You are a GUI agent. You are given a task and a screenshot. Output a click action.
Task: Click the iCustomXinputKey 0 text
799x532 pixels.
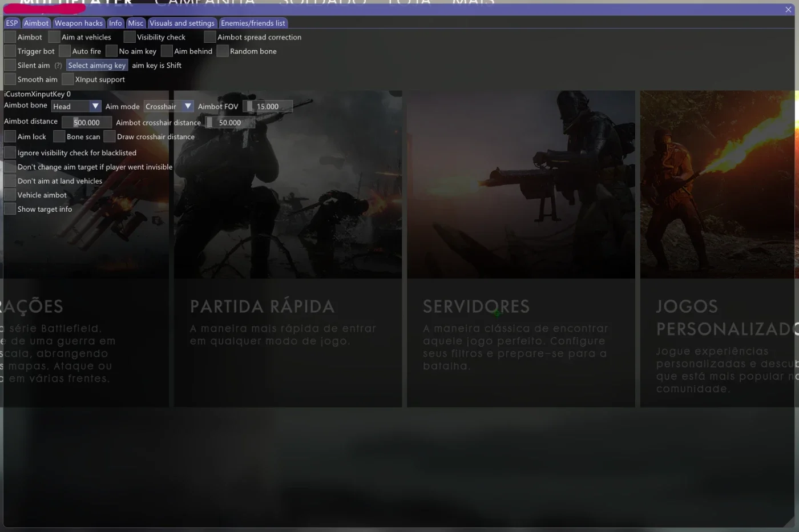coord(38,94)
